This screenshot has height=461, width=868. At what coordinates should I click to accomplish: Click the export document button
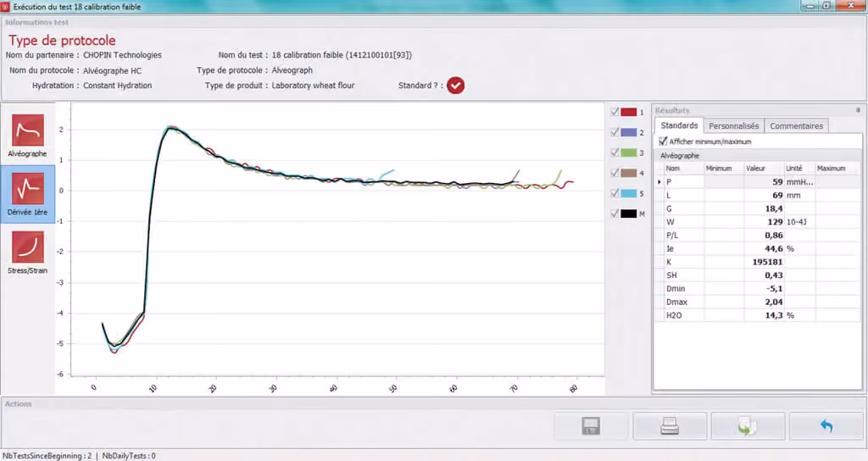tap(748, 426)
